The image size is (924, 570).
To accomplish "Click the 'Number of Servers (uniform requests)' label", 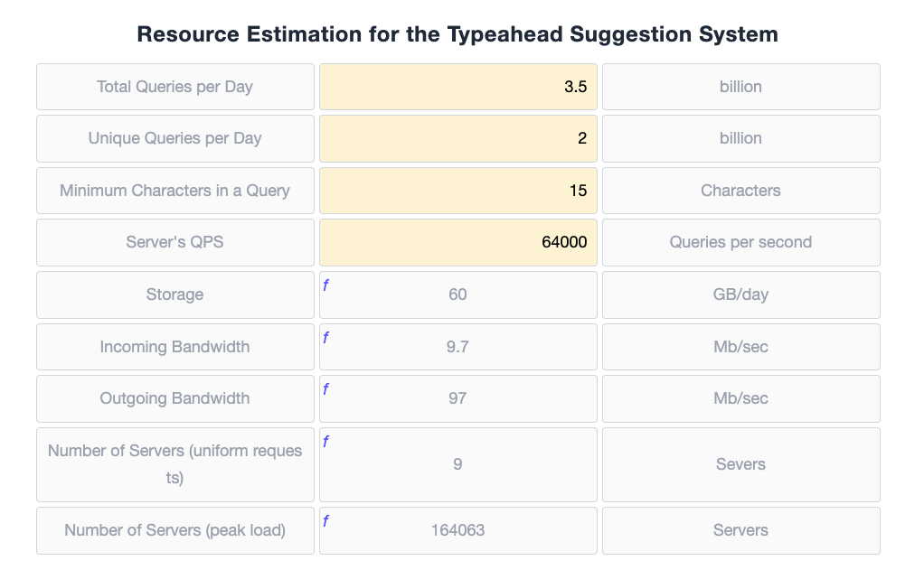I will 175,464.
